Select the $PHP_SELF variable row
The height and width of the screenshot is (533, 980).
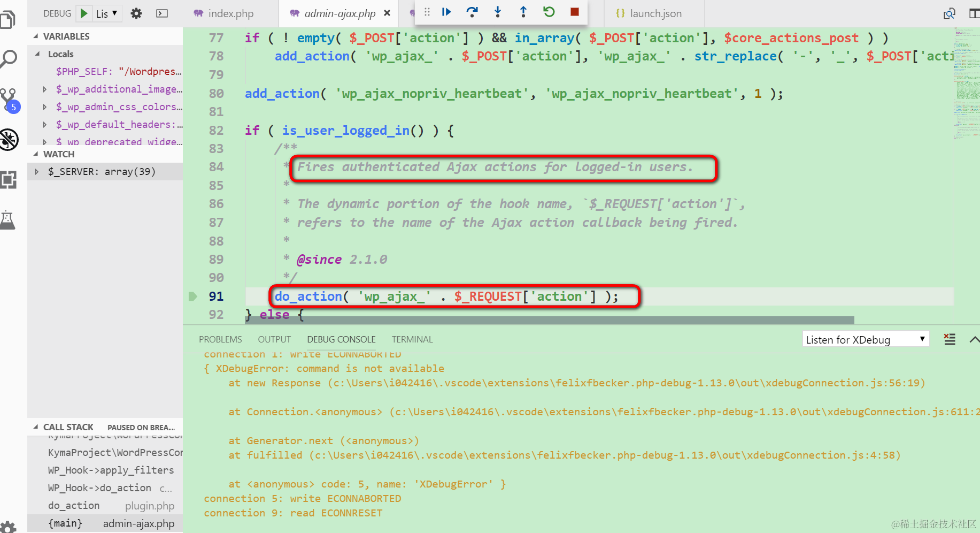105,72
